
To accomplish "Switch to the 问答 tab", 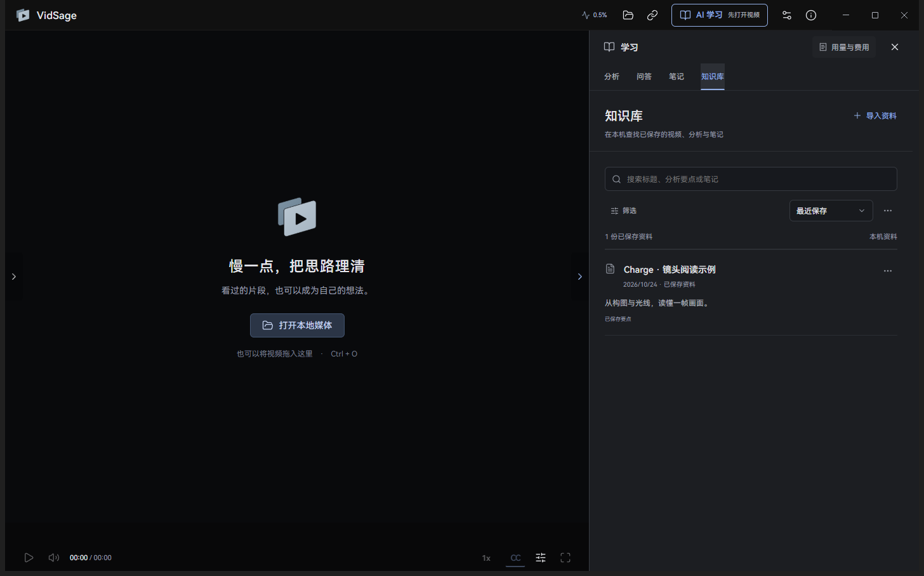I will click(644, 76).
